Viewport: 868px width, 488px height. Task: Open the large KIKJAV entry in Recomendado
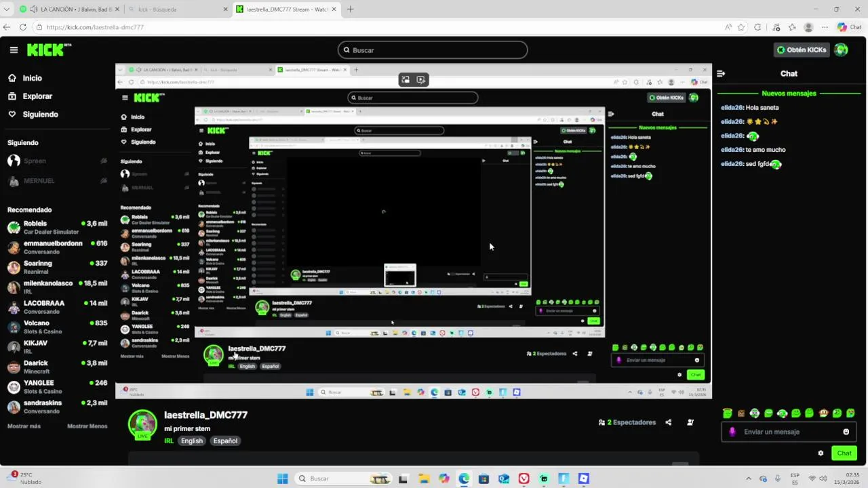pos(57,347)
